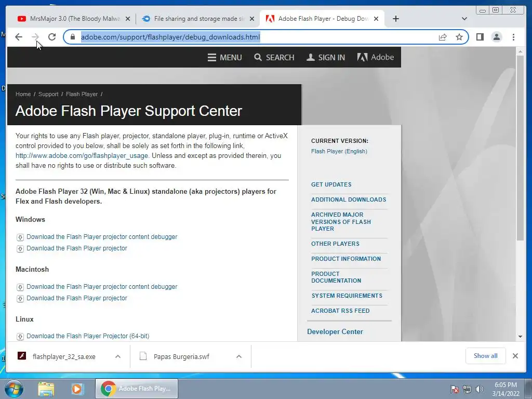The width and height of the screenshot is (532, 399).
Task: Share this page icon in address bar
Action: click(443, 37)
